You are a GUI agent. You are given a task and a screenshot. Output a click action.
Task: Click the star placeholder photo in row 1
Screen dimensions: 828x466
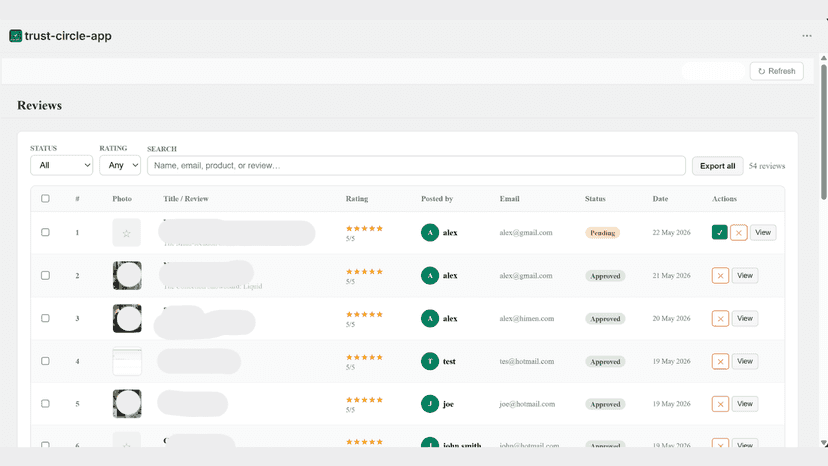pyautogui.click(x=127, y=232)
